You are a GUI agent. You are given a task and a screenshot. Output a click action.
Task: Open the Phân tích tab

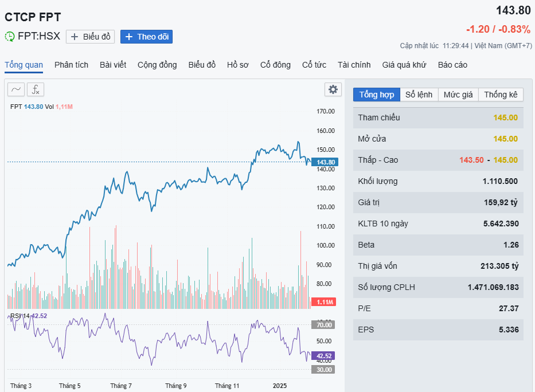[72, 65]
